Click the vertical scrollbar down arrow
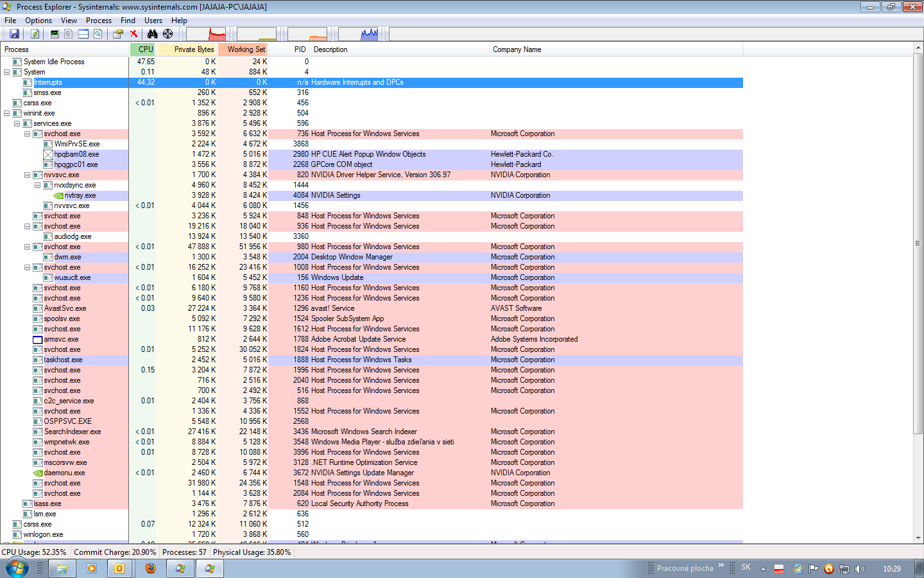The height and width of the screenshot is (578, 924). click(x=918, y=538)
